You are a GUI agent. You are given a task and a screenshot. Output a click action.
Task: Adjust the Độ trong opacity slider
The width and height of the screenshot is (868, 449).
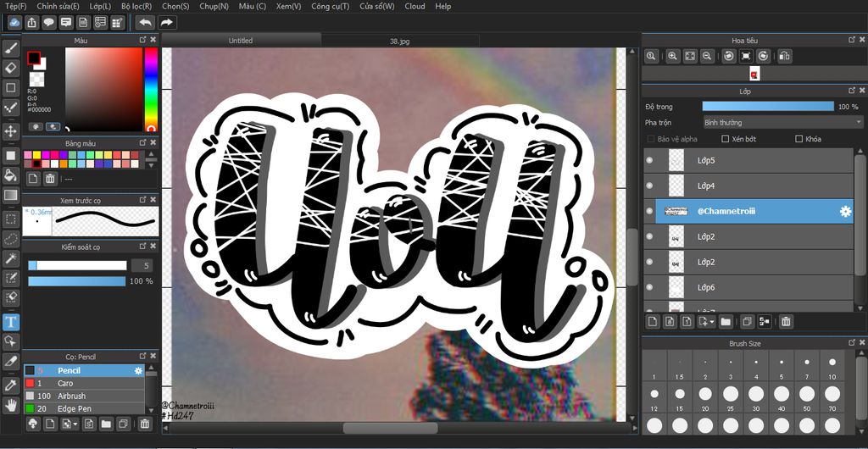(x=767, y=106)
